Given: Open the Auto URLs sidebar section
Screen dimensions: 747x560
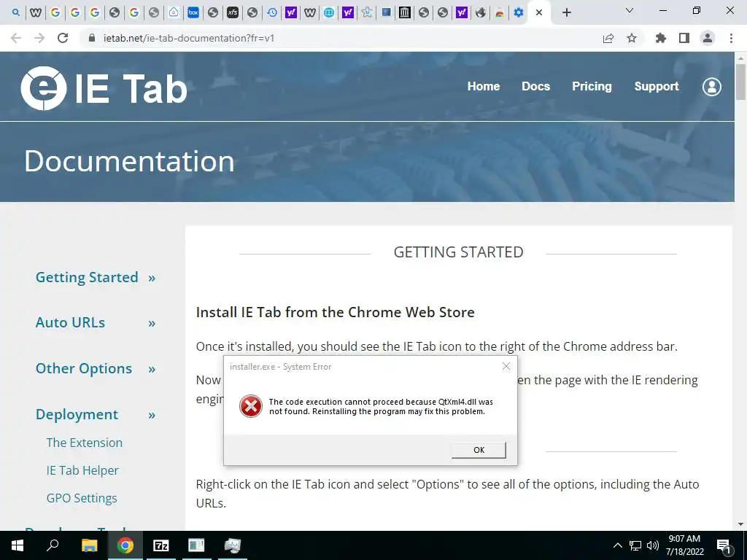Looking at the screenshot, I should (70, 322).
